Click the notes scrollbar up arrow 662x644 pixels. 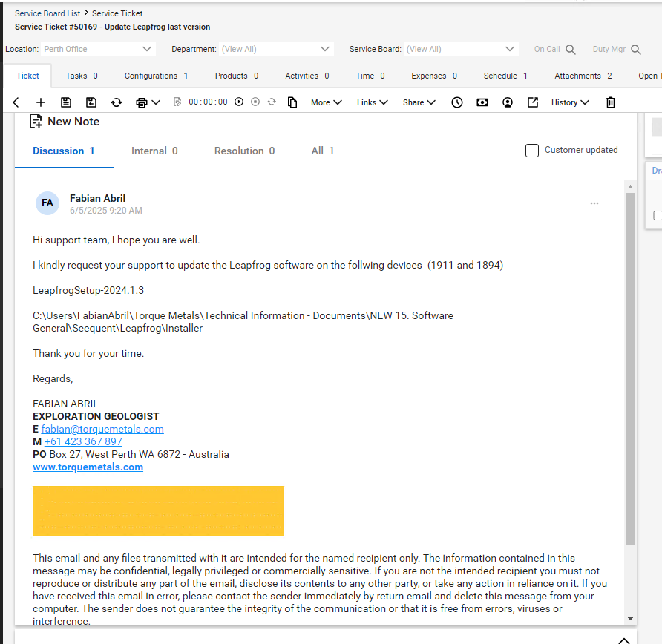pyautogui.click(x=630, y=187)
